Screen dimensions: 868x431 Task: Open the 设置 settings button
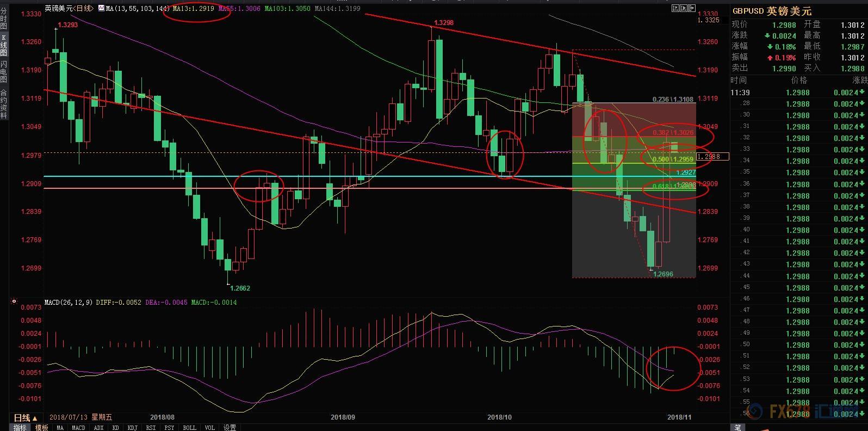tap(230, 427)
